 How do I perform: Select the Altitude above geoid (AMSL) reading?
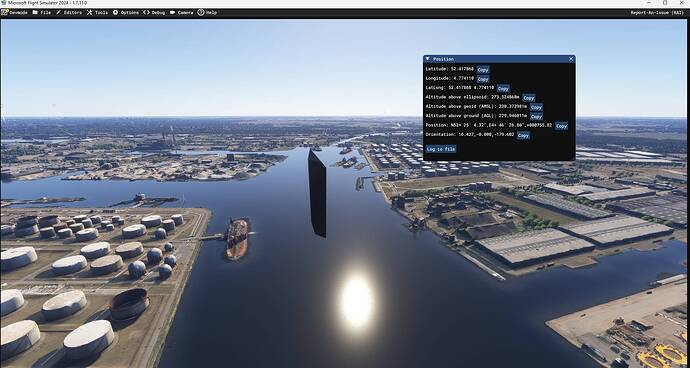[476, 107]
